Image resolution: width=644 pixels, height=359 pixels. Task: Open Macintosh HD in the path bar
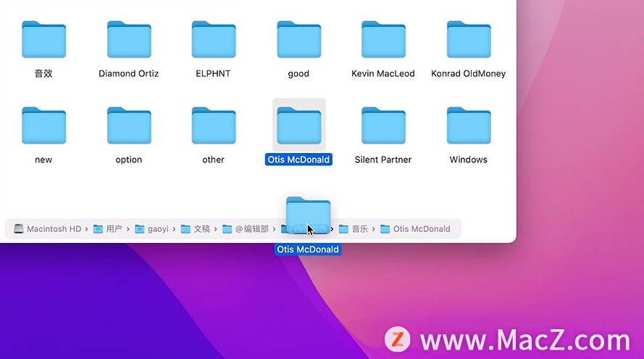(x=48, y=228)
